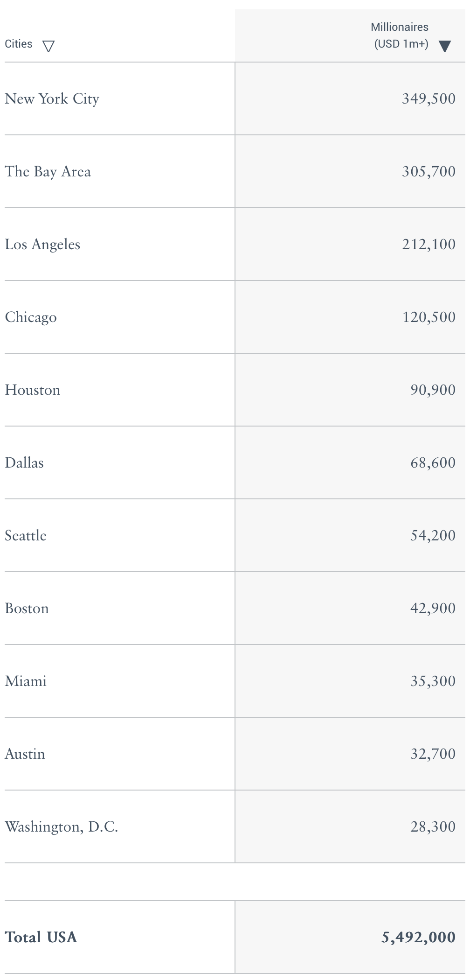This screenshot has height=980, width=470.
Task: Select the Miami row
Action: pos(26,681)
